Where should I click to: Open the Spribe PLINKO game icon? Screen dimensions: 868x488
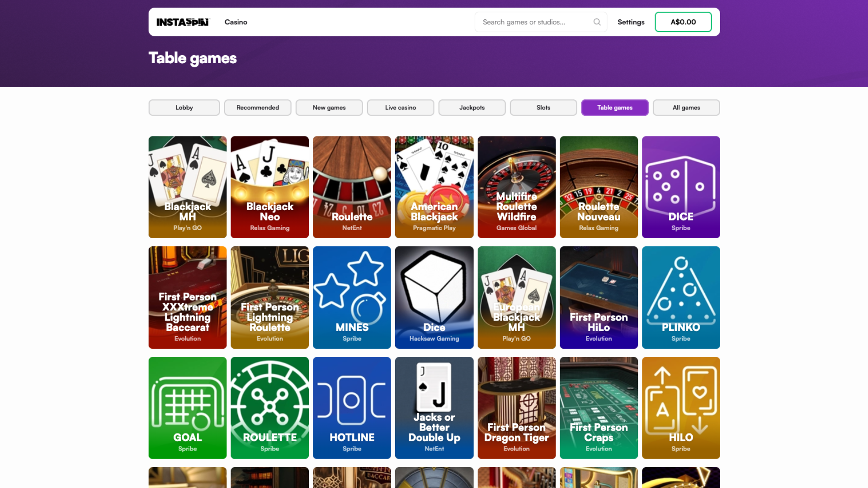(x=681, y=297)
